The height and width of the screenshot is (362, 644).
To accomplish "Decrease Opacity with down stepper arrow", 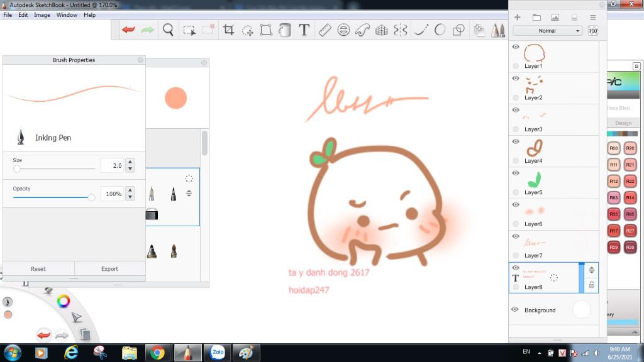I will point(130,197).
